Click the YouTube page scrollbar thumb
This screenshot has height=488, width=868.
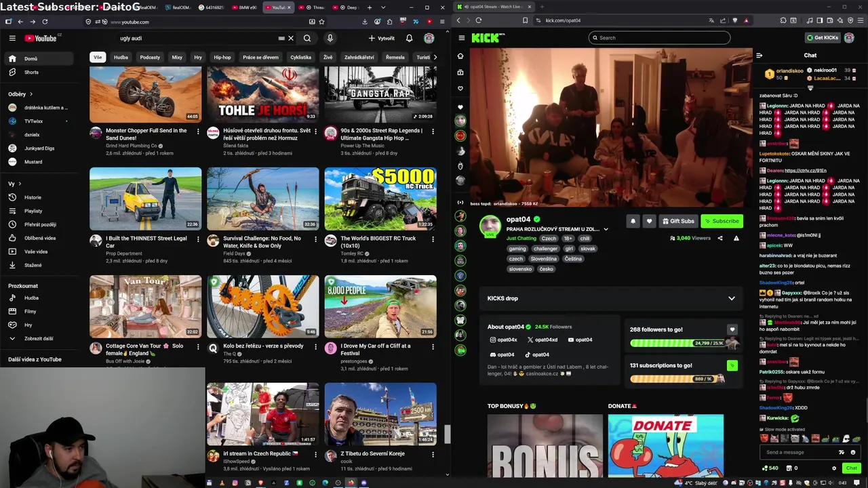pos(447,434)
